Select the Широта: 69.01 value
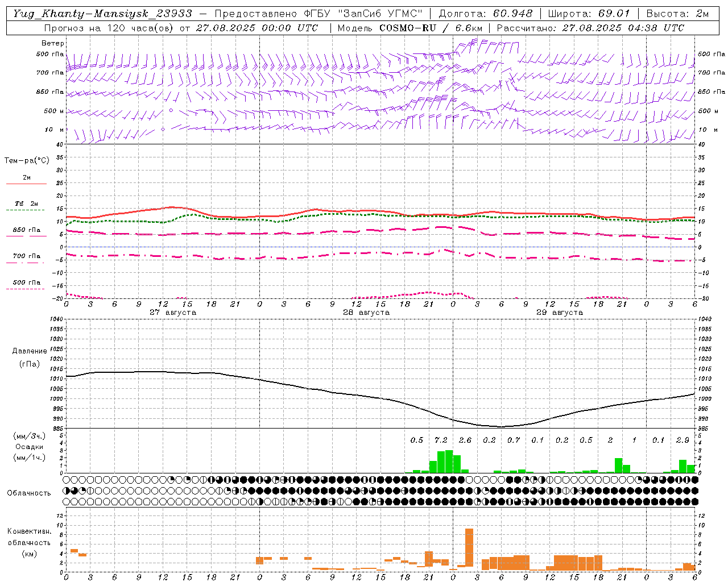This screenshot has width=728, height=582. click(589, 14)
